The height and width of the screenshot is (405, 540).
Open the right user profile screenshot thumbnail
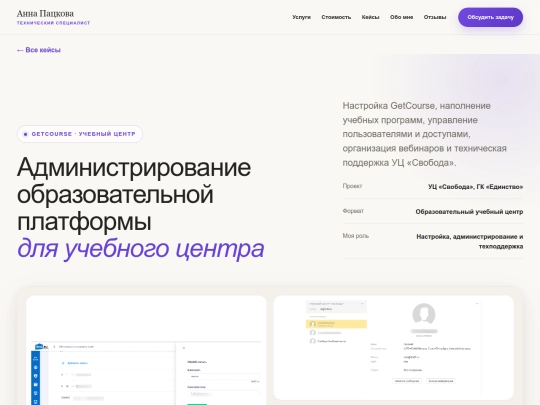click(x=394, y=347)
